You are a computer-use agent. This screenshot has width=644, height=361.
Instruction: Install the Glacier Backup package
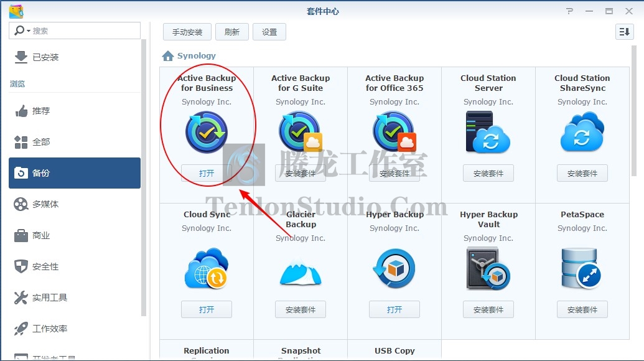click(x=301, y=310)
